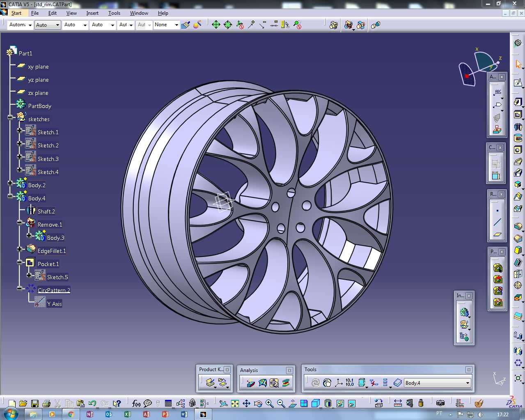Image resolution: width=525 pixels, height=420 pixels.
Task: Click the Axis System icon in Tools
Action: [x=339, y=383]
